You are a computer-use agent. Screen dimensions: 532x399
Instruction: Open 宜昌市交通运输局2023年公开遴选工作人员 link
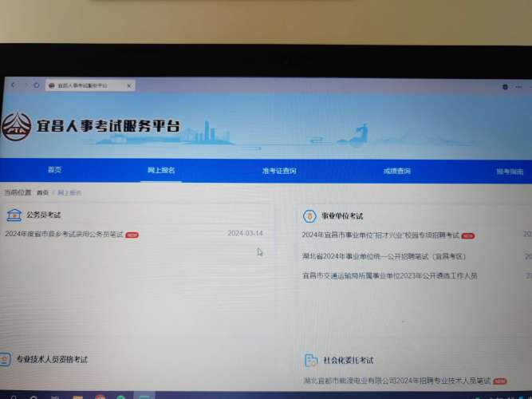click(x=389, y=276)
